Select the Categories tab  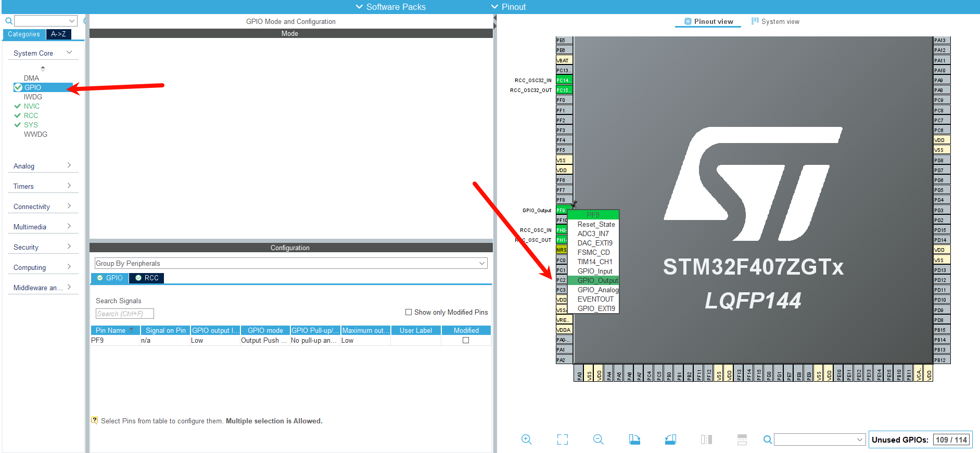pyautogui.click(x=24, y=34)
